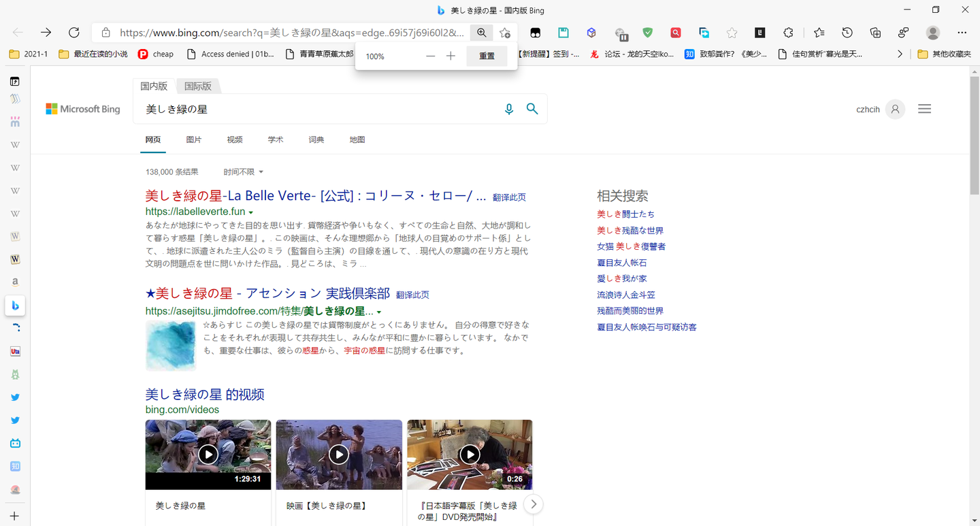Toggle the add-to-favorites star in the address bar
The image size is (980, 526).
pos(504,32)
